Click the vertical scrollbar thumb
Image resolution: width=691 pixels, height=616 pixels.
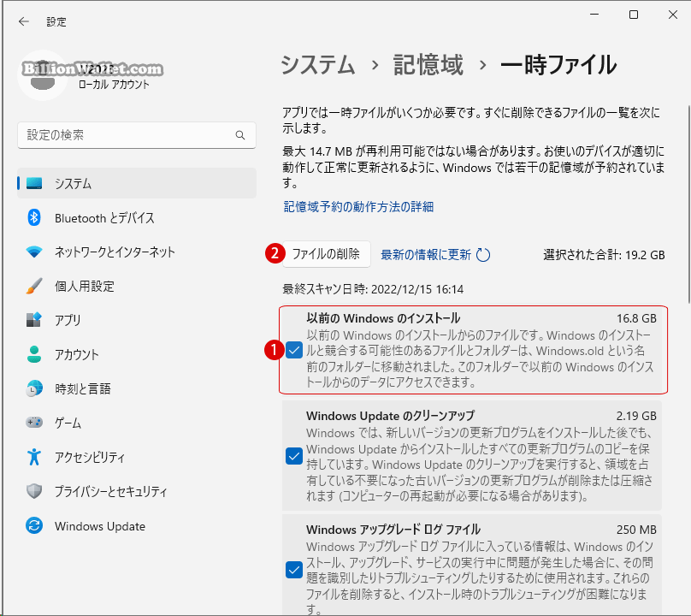point(688,204)
